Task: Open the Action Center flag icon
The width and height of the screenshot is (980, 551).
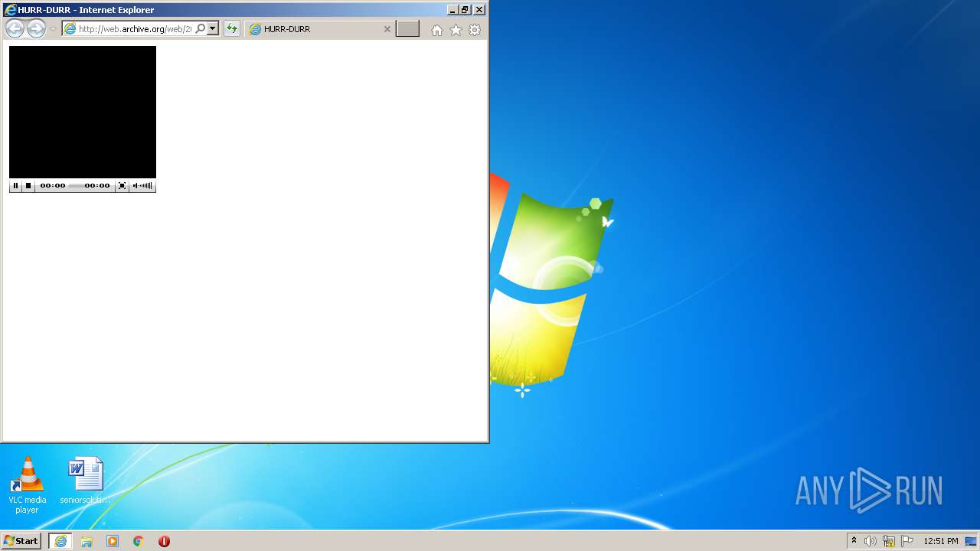Action: [x=907, y=541]
